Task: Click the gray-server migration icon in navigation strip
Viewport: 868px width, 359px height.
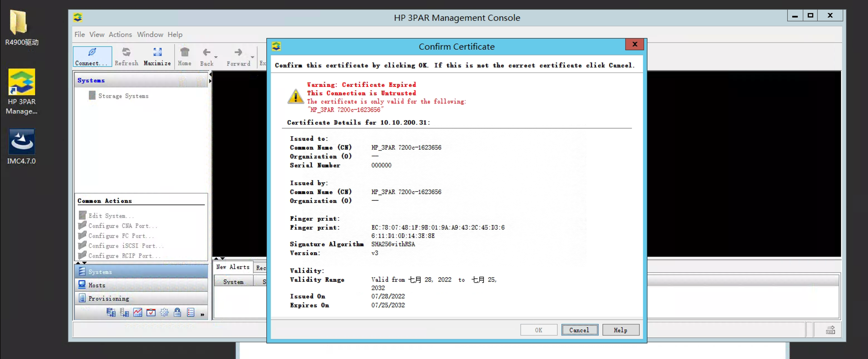Action: (x=124, y=312)
